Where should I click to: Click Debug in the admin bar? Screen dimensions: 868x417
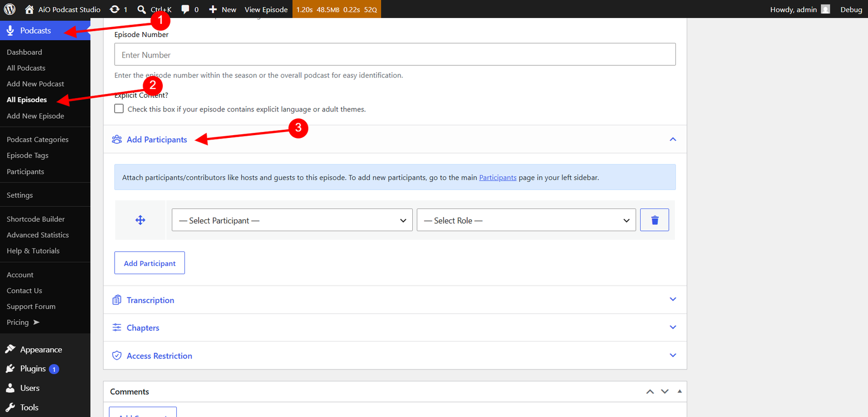pos(851,9)
